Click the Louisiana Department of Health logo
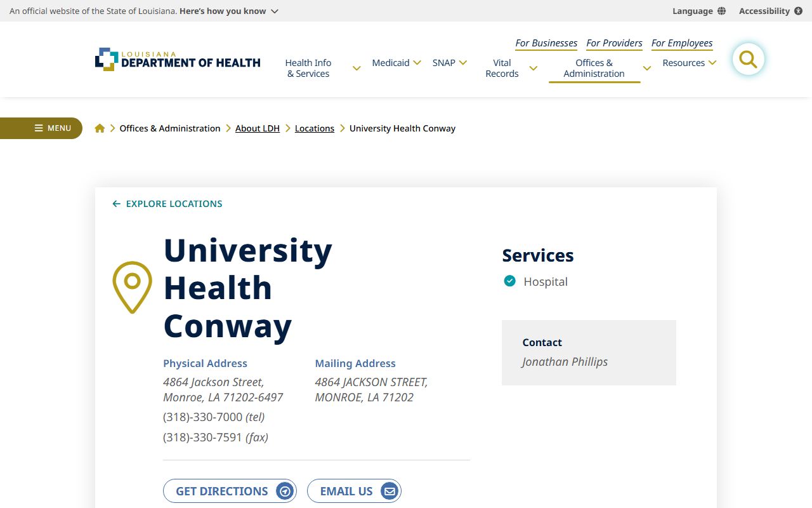The height and width of the screenshot is (508, 812). point(178,60)
